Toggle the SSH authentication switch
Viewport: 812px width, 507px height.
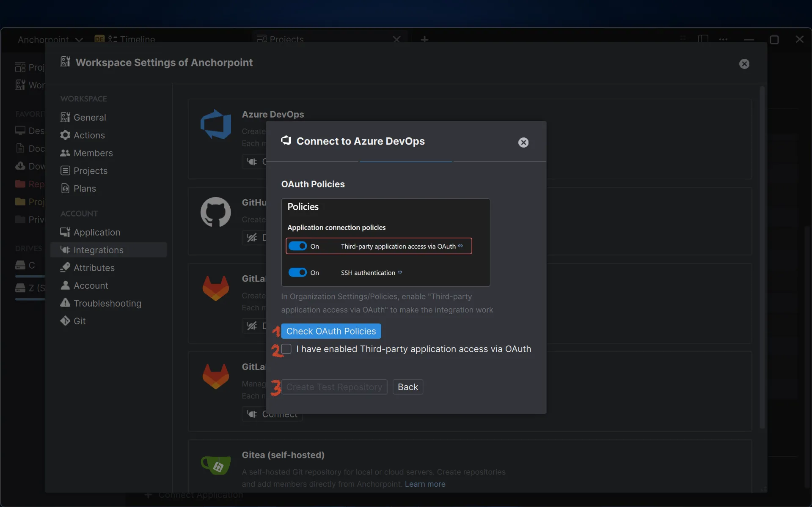pos(297,272)
